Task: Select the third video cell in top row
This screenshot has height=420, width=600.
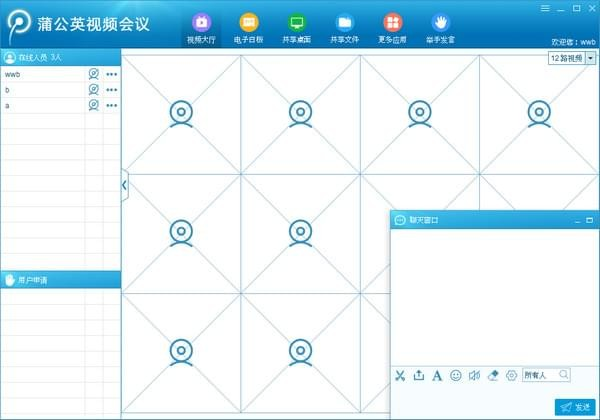Action: 420,114
